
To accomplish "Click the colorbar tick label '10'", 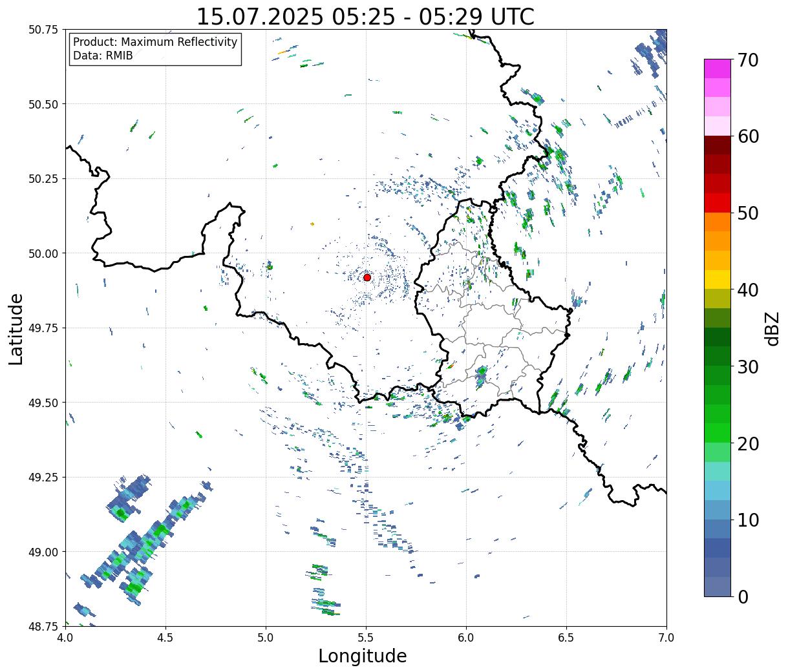I will click(x=747, y=520).
